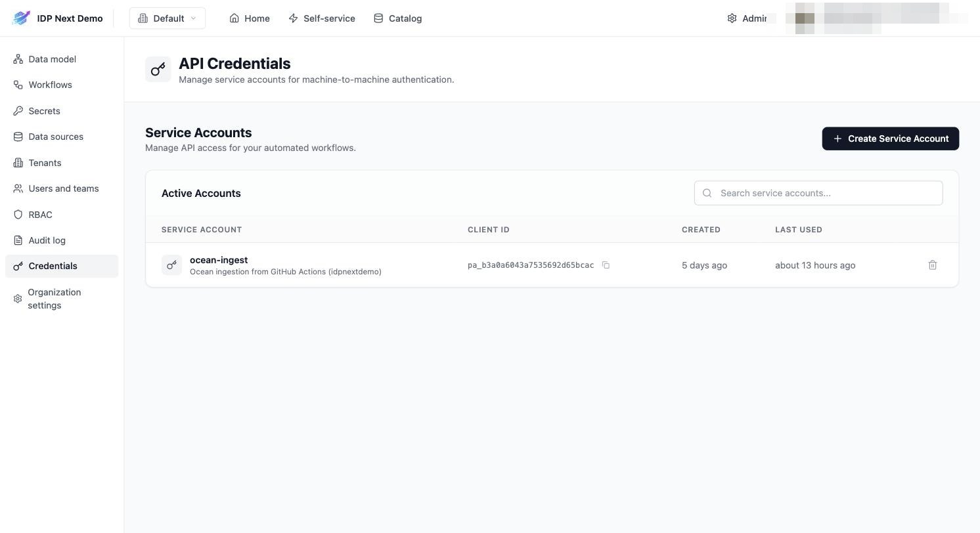Select Credentials in sidebar
The image size is (980, 533).
pos(62,266)
